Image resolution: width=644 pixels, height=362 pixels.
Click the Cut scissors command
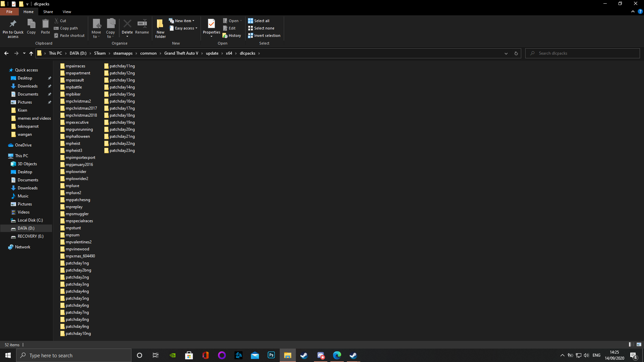(x=60, y=21)
